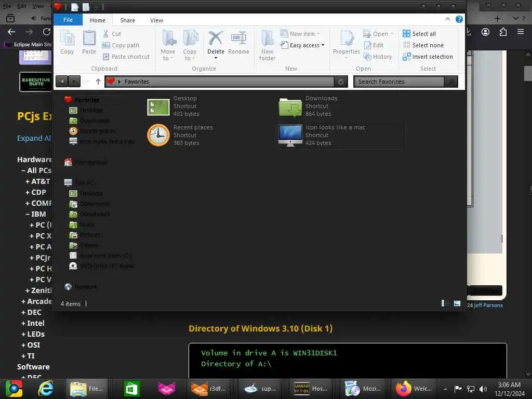
Task: Click Invert selection
Action: pyautogui.click(x=428, y=57)
